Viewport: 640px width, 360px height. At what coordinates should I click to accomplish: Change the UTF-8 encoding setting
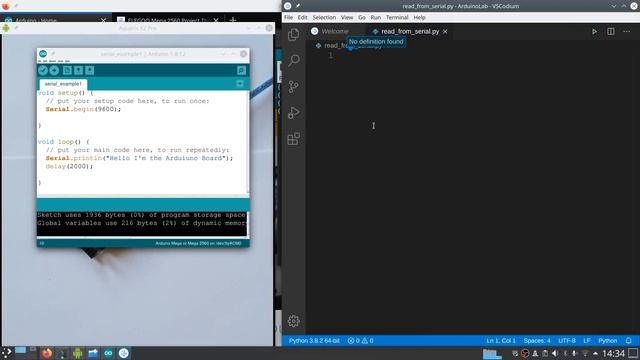tap(567, 340)
